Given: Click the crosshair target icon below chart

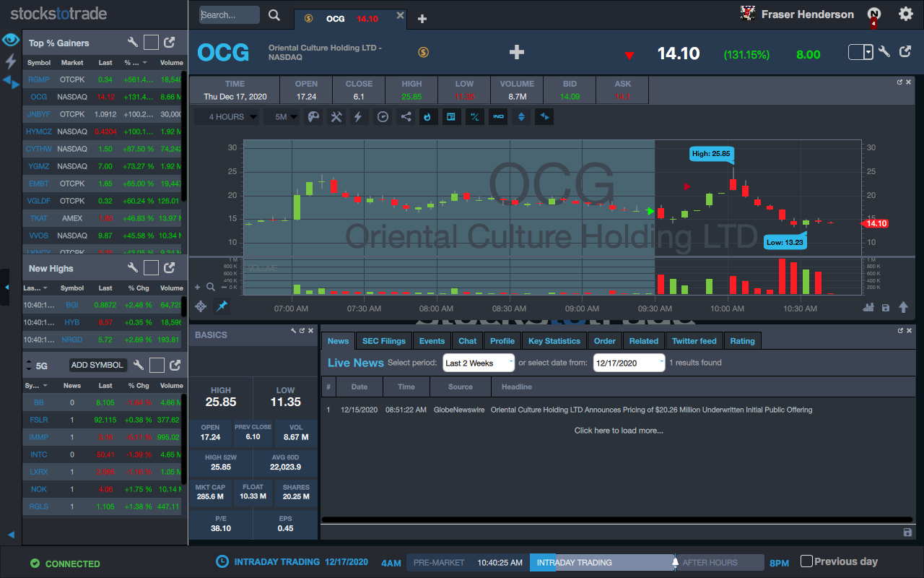Looking at the screenshot, I should tap(201, 306).
